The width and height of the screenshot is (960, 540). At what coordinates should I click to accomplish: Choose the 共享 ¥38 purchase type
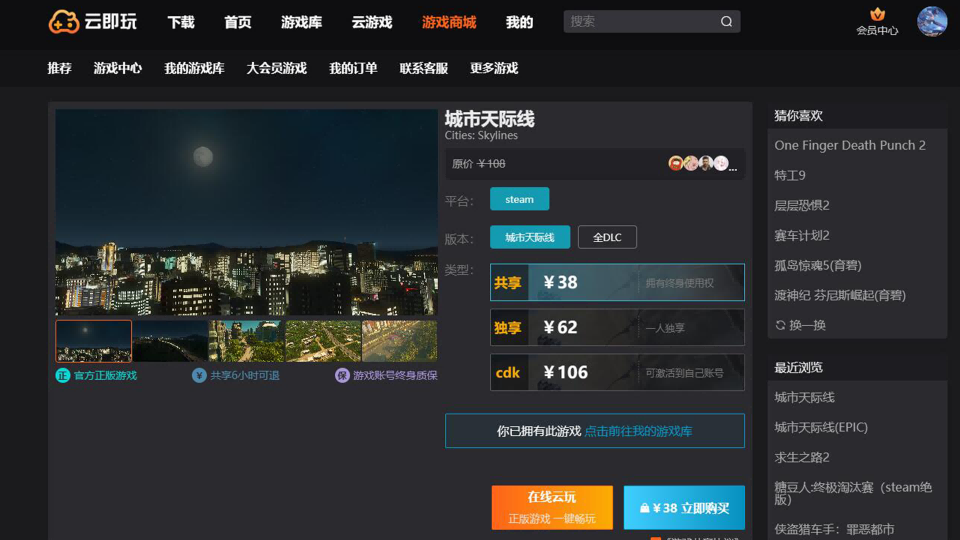(x=617, y=282)
